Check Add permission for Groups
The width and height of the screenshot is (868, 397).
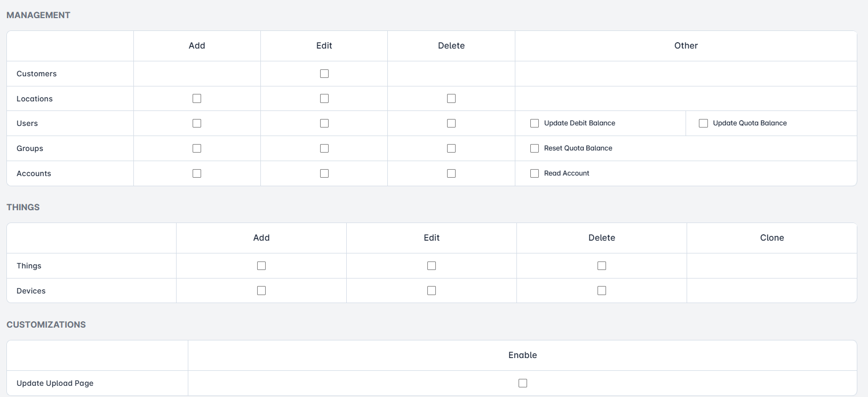(x=197, y=148)
